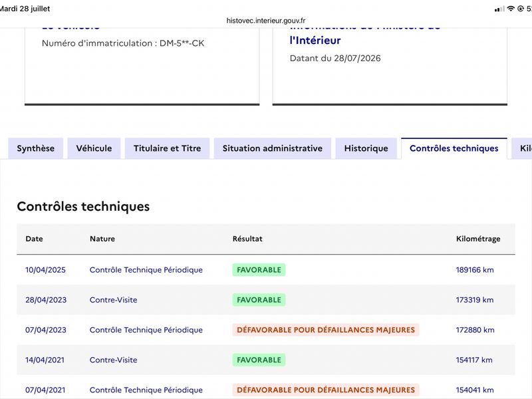Viewport: 532px width, 399px height.
Task: Click FAVORABLE badge in the 10/04/2025 row
Action: (x=259, y=270)
